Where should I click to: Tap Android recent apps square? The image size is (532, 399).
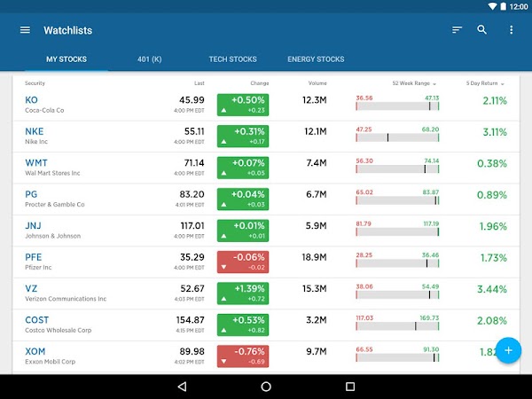click(350, 387)
